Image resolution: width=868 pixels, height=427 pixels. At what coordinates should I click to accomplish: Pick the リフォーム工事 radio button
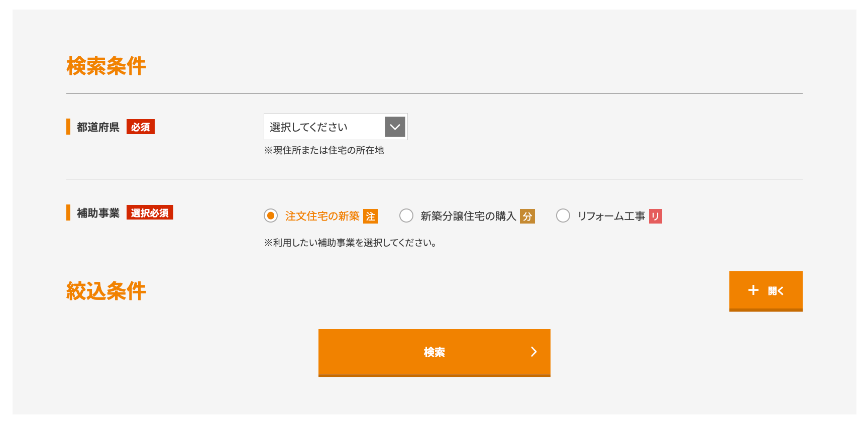pyautogui.click(x=563, y=216)
